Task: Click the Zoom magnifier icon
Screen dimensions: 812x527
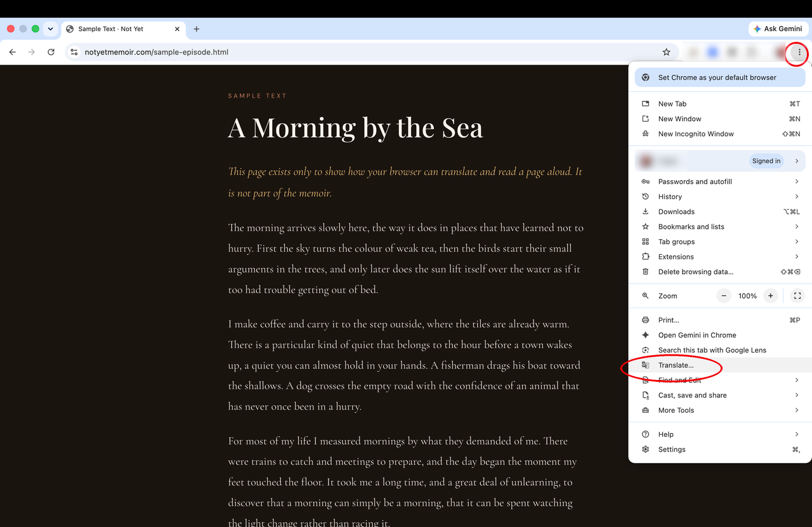Action: [x=645, y=296]
